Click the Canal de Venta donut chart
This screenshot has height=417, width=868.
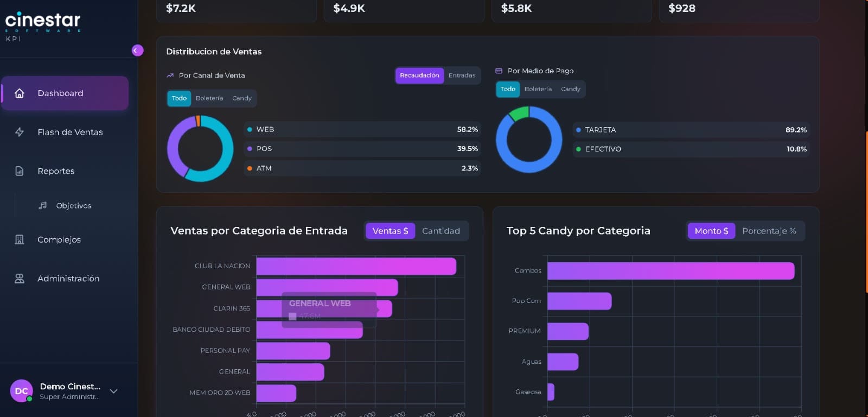(200, 148)
